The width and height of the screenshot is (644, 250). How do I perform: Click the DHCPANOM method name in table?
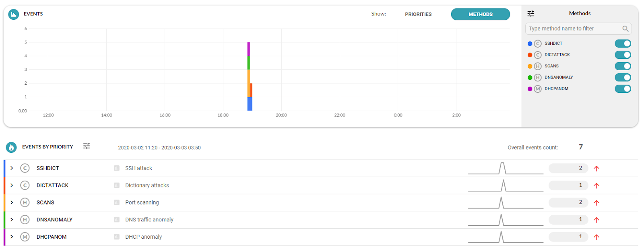tap(52, 237)
